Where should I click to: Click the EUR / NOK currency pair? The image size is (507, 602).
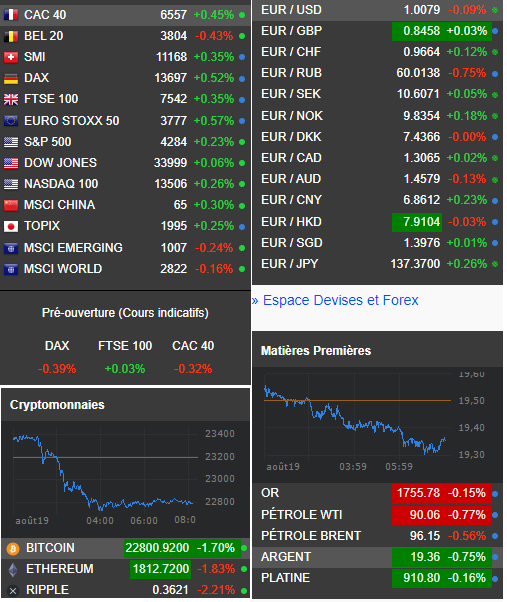click(x=292, y=116)
